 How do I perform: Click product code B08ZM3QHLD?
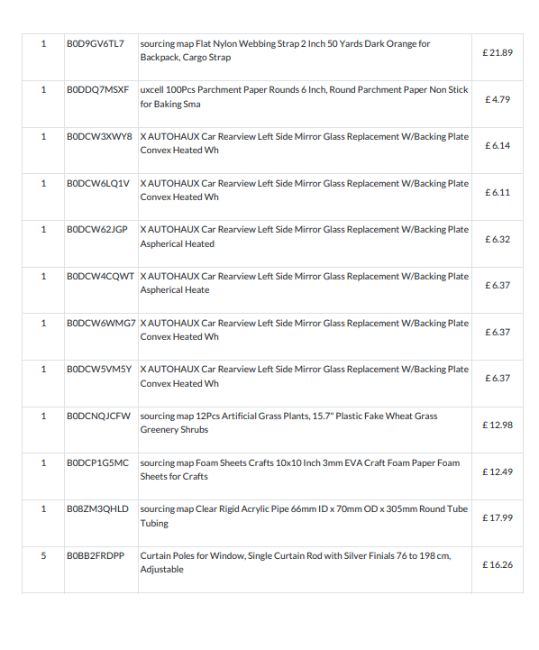click(98, 509)
